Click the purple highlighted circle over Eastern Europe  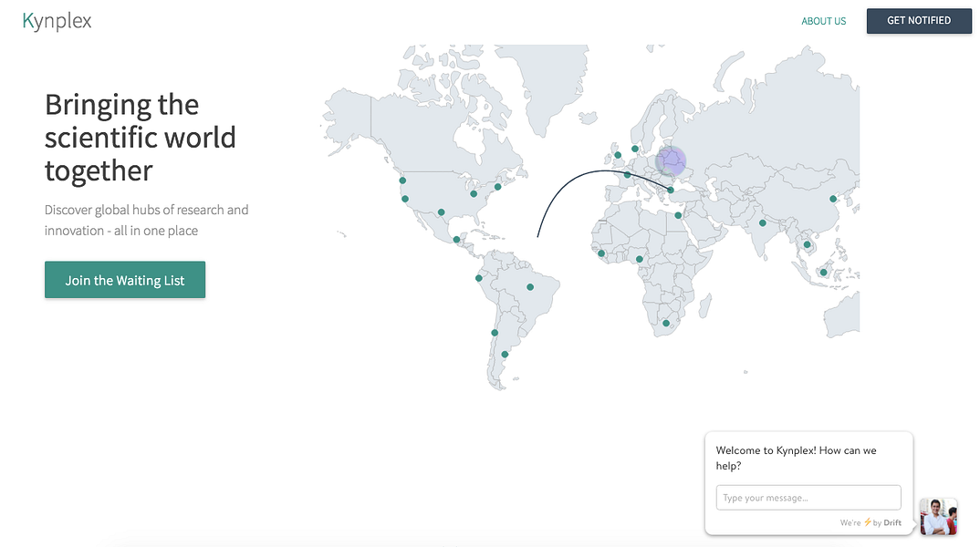coord(671,161)
